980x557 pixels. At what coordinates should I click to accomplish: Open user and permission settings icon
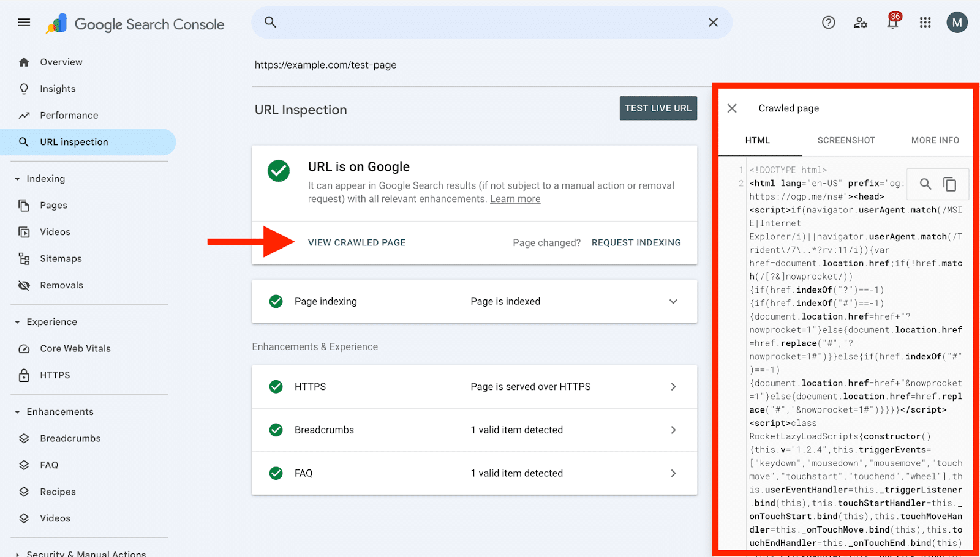[861, 23]
